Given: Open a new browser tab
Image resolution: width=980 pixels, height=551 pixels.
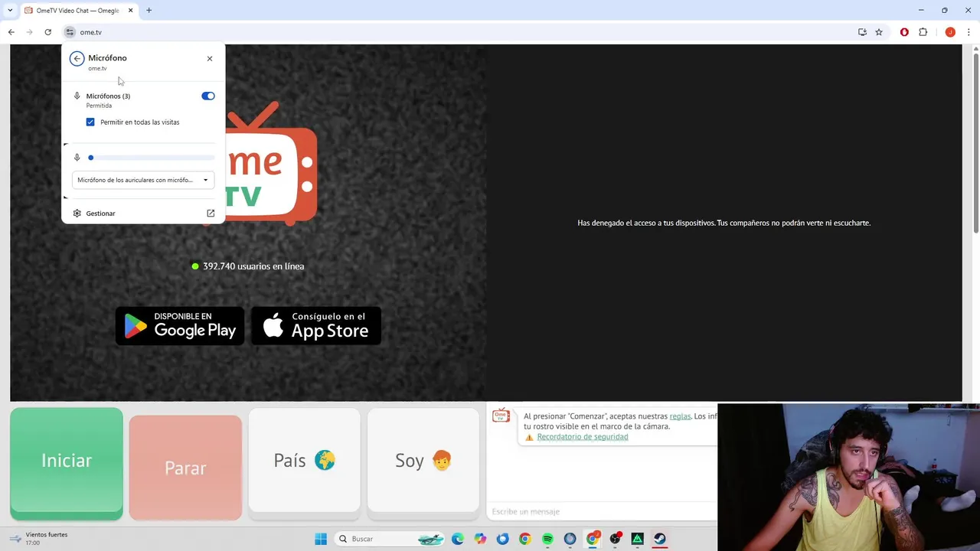Looking at the screenshot, I should (149, 11).
